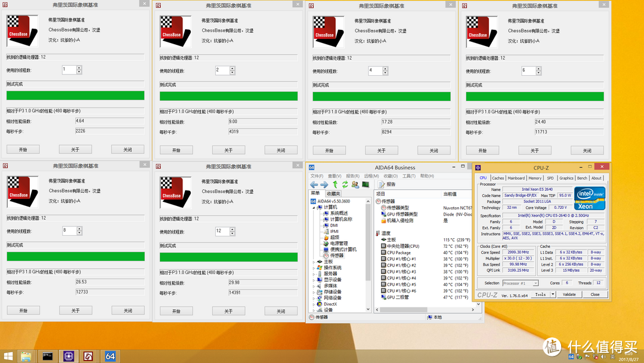Switch to CPU-Z About tab
Image resolution: width=644 pixels, height=363 pixels.
[x=596, y=178]
